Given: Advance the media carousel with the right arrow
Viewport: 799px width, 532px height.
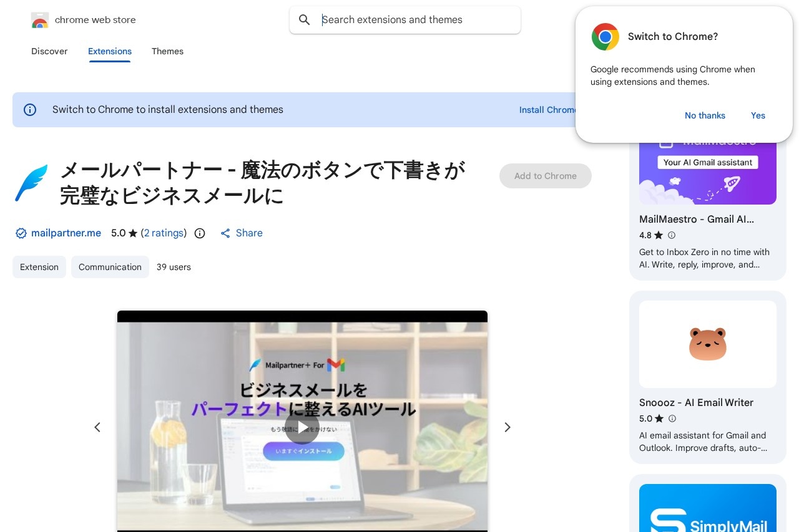Looking at the screenshot, I should 507,427.
